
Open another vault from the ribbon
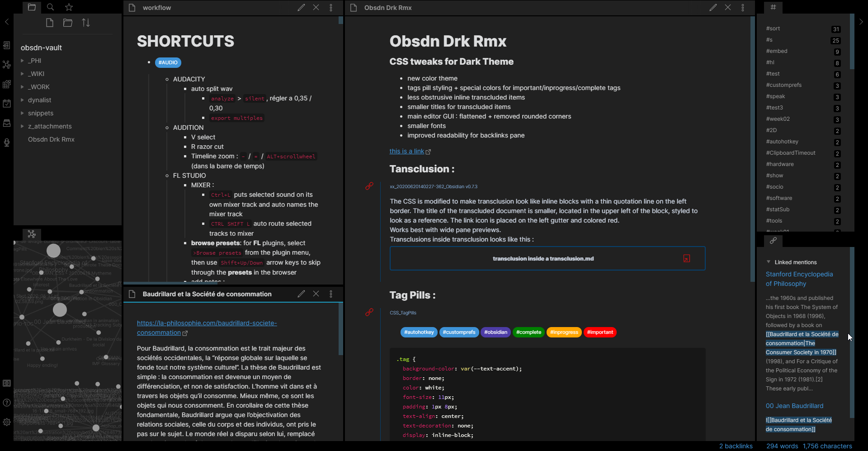[6, 383]
